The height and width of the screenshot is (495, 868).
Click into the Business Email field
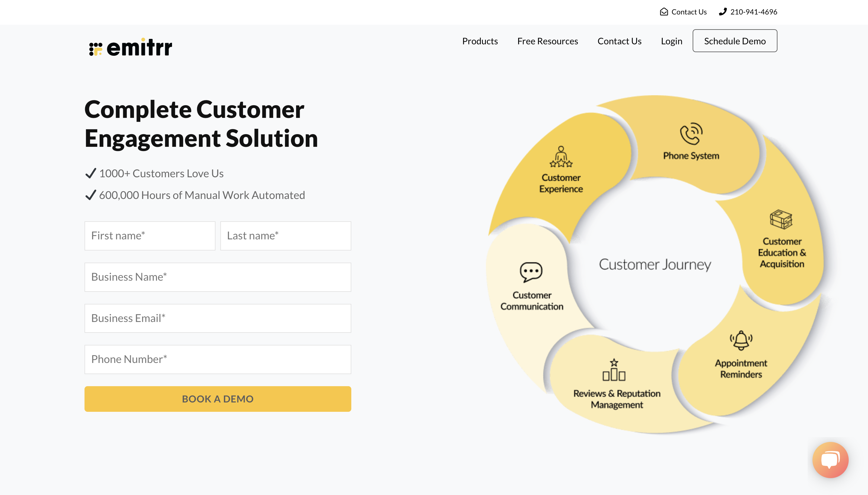click(218, 318)
